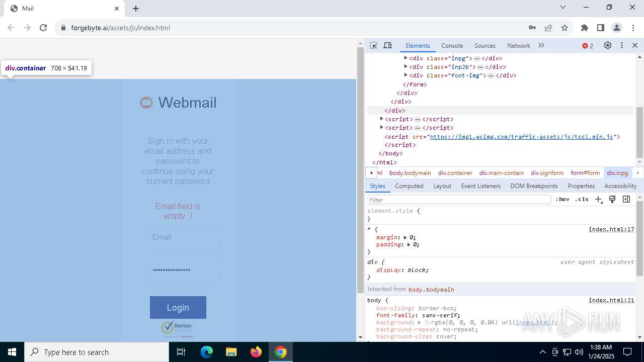Click the Login button
Image resolution: width=644 pixels, height=362 pixels.
tap(178, 307)
